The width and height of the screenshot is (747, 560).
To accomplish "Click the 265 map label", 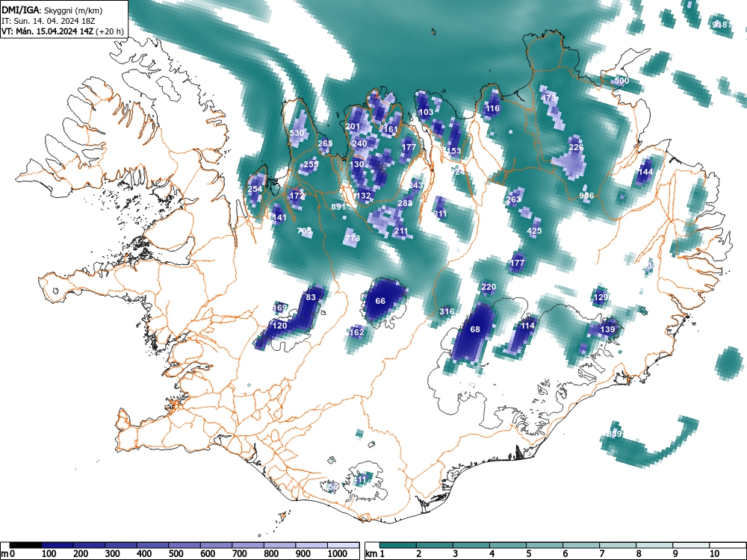I will (x=325, y=143).
